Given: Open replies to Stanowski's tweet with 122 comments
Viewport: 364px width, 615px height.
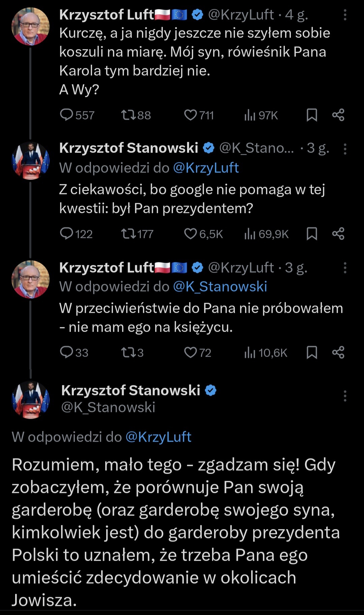Looking at the screenshot, I should (x=67, y=234).
